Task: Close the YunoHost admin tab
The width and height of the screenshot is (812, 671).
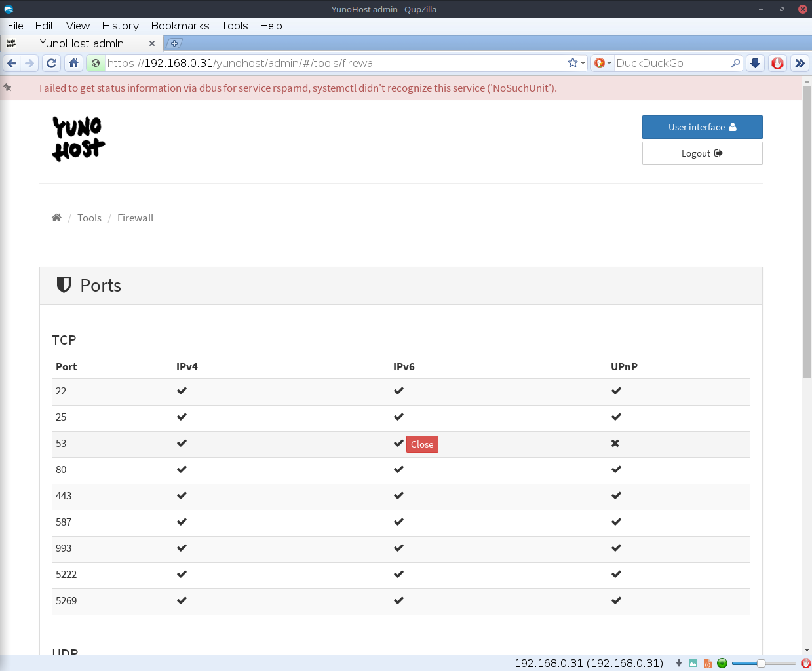Action: coord(152,43)
